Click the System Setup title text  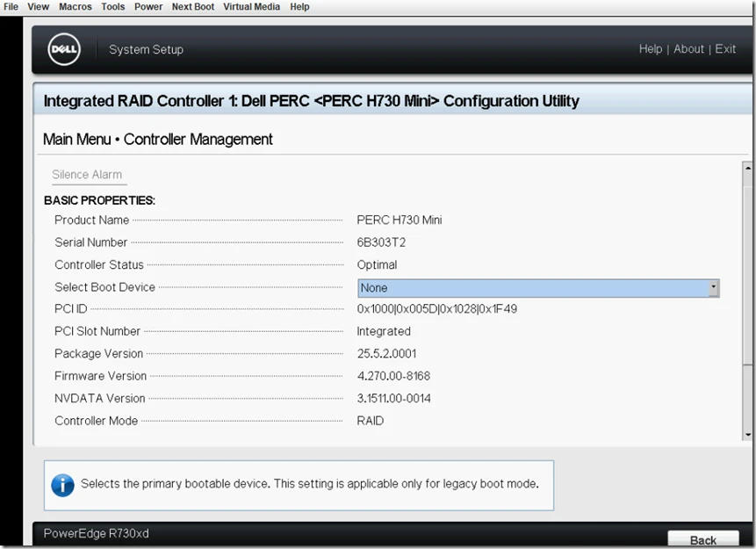pyautogui.click(x=146, y=50)
